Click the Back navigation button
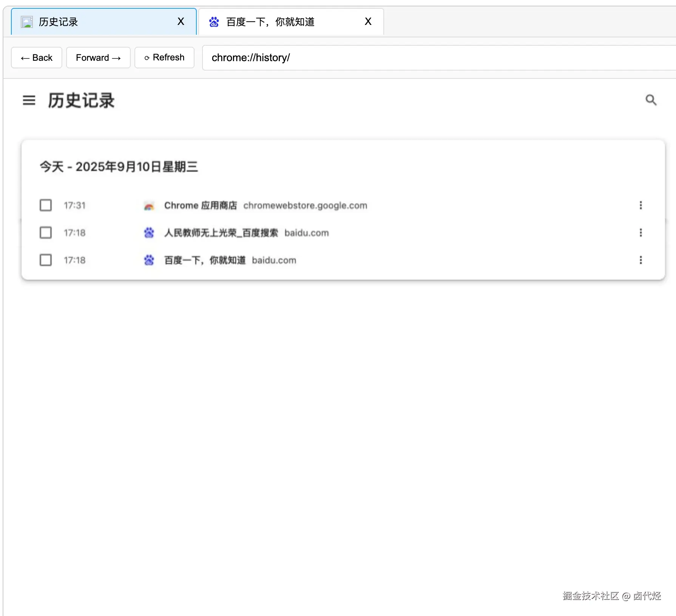 point(36,58)
